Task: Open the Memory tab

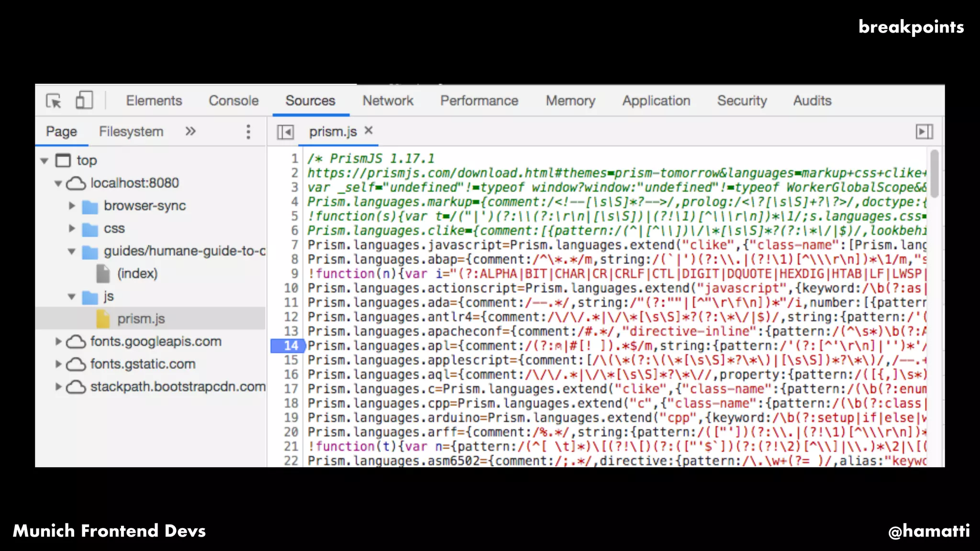Action: [570, 100]
